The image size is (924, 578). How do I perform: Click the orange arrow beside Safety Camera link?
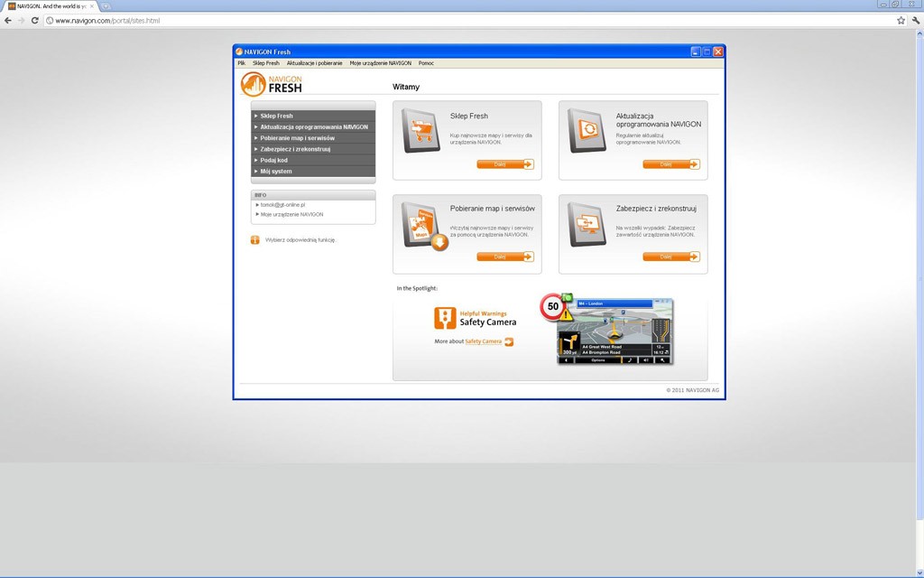pos(509,341)
